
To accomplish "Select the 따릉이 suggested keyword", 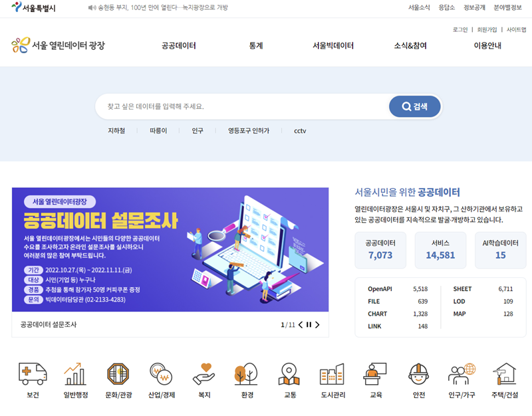I will point(158,130).
